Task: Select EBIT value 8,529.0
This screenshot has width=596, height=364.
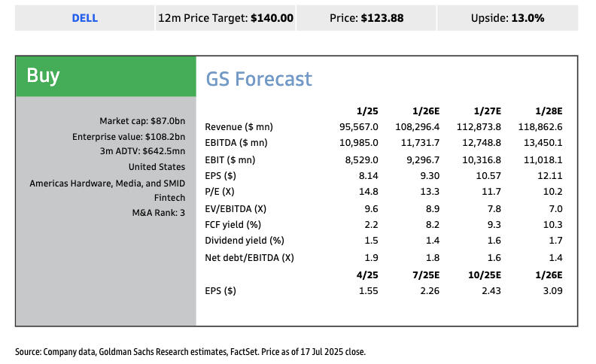Action: (x=361, y=160)
